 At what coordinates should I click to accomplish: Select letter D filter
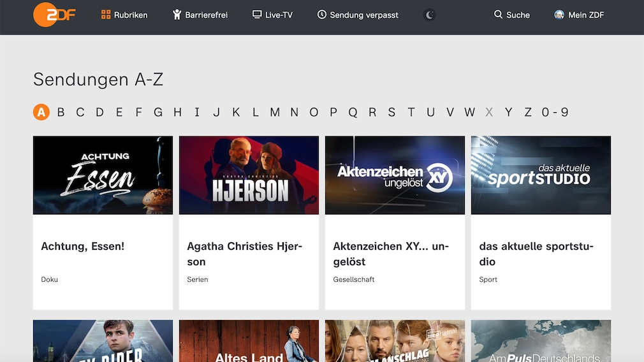point(100,112)
